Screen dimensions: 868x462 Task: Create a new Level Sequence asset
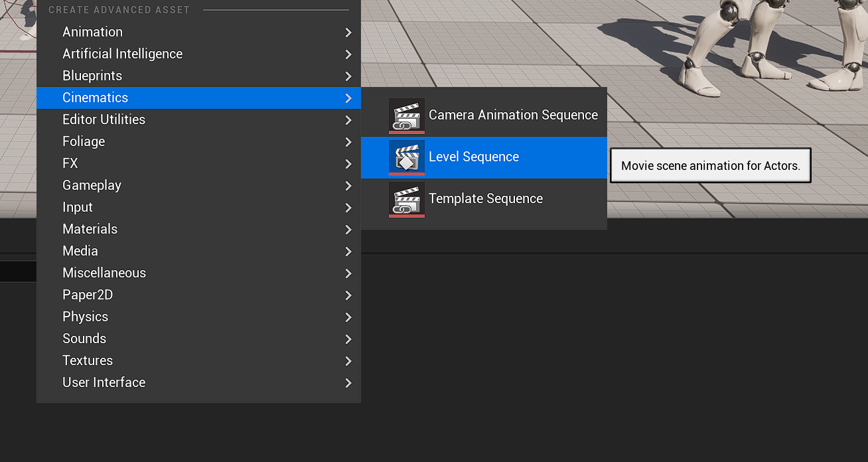tap(484, 157)
